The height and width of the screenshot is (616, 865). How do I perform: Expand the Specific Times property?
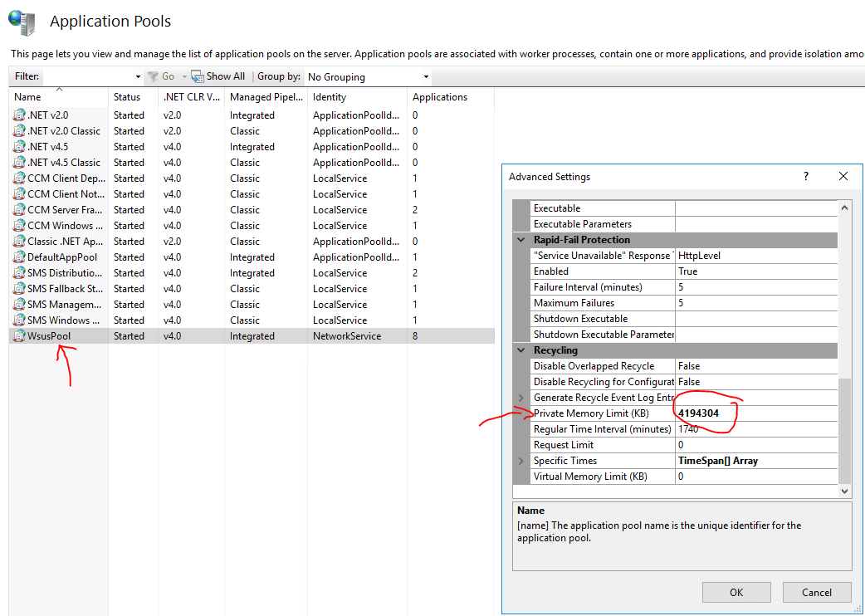pos(521,461)
